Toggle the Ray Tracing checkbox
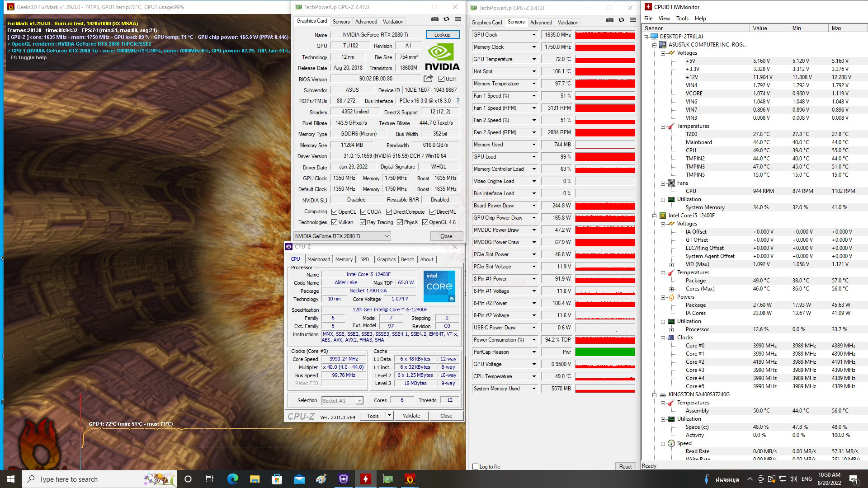The width and height of the screenshot is (868, 488). 363,222
